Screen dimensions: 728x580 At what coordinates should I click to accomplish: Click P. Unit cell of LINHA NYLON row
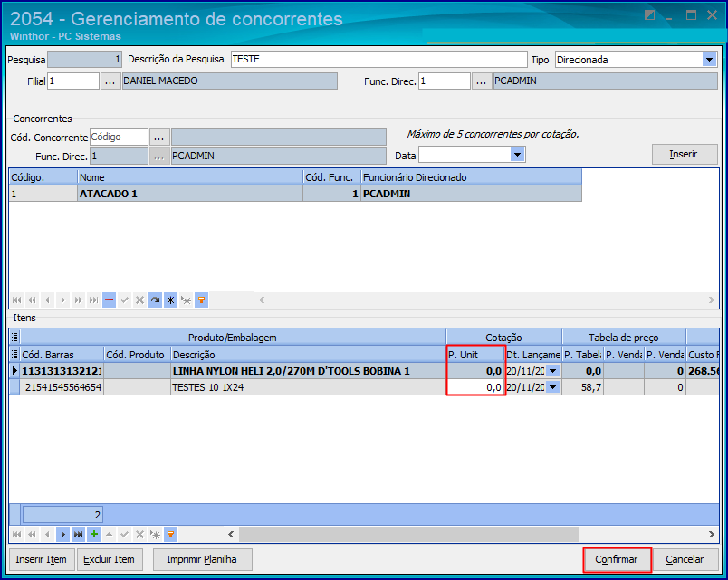click(x=475, y=371)
